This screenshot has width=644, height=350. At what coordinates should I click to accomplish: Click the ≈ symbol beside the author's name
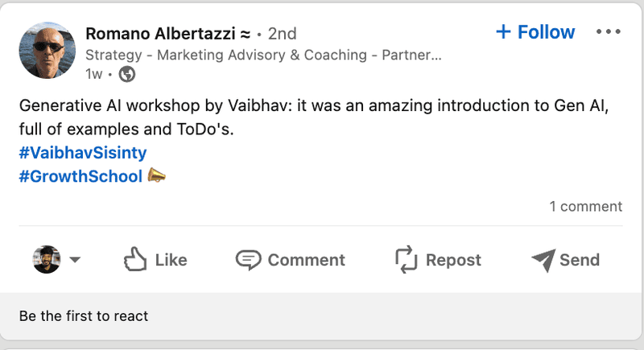[x=244, y=34]
